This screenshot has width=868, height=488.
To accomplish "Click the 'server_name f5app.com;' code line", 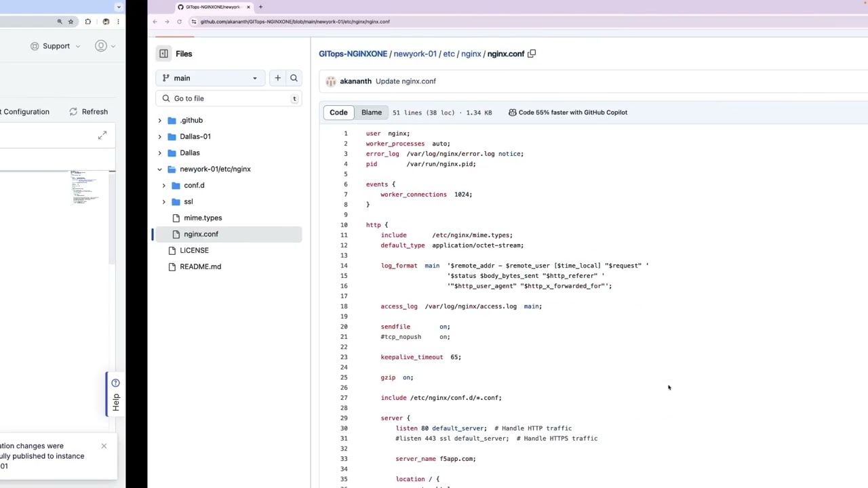I will click(435, 459).
